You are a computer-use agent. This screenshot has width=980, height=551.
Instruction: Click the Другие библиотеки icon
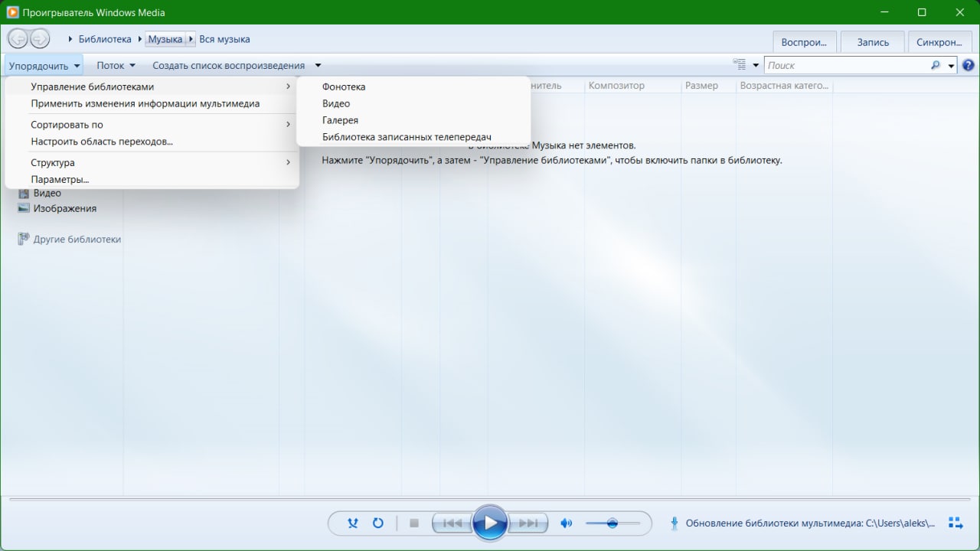(24, 239)
